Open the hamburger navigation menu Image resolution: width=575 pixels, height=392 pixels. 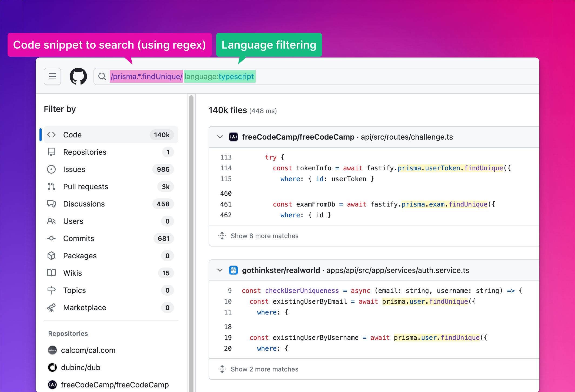click(52, 76)
